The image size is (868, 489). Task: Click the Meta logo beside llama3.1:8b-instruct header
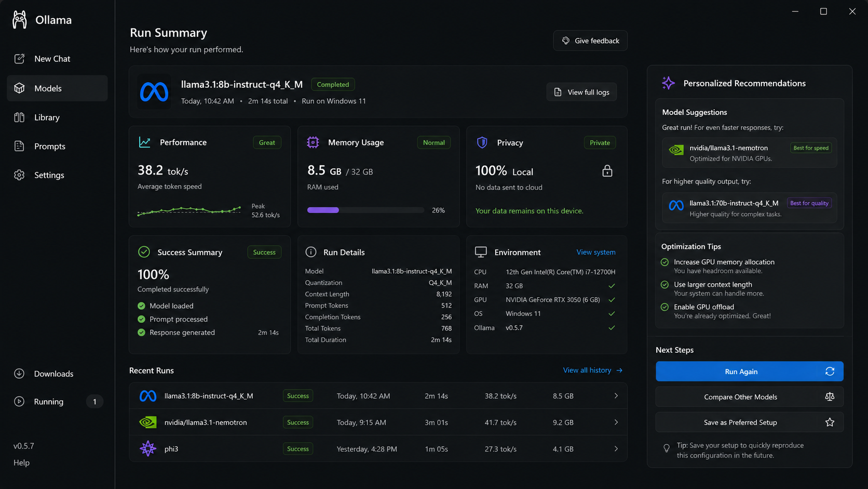pos(154,92)
